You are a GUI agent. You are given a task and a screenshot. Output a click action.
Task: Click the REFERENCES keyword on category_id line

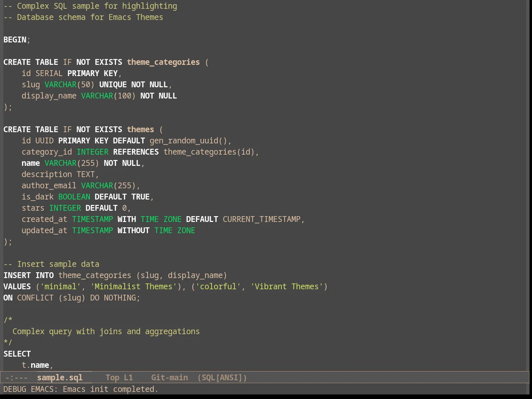[136, 152]
